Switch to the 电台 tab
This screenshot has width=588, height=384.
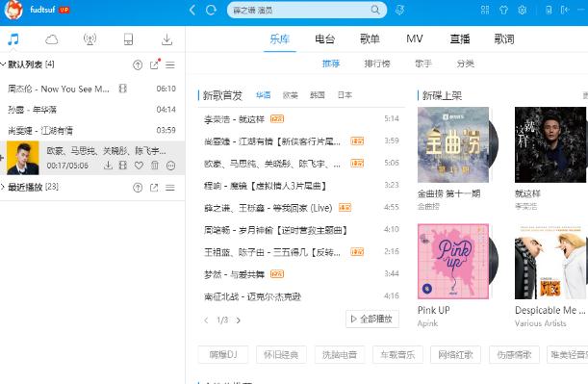(324, 38)
